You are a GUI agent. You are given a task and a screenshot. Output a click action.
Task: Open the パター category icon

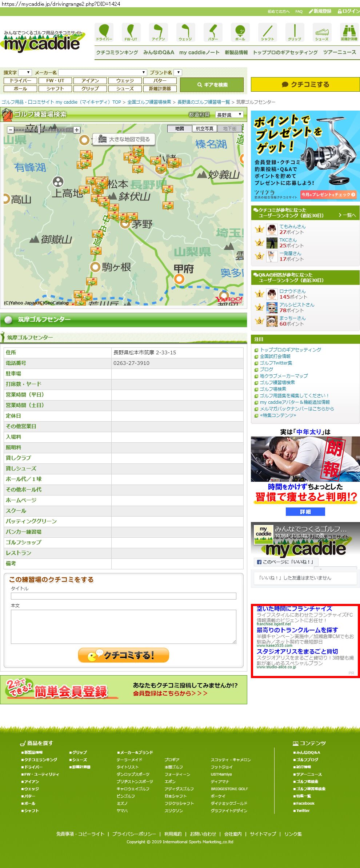tap(213, 32)
